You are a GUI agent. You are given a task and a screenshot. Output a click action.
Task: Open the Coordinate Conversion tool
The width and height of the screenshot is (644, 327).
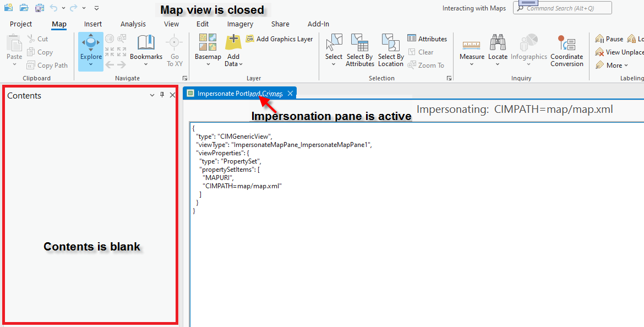coord(567,51)
